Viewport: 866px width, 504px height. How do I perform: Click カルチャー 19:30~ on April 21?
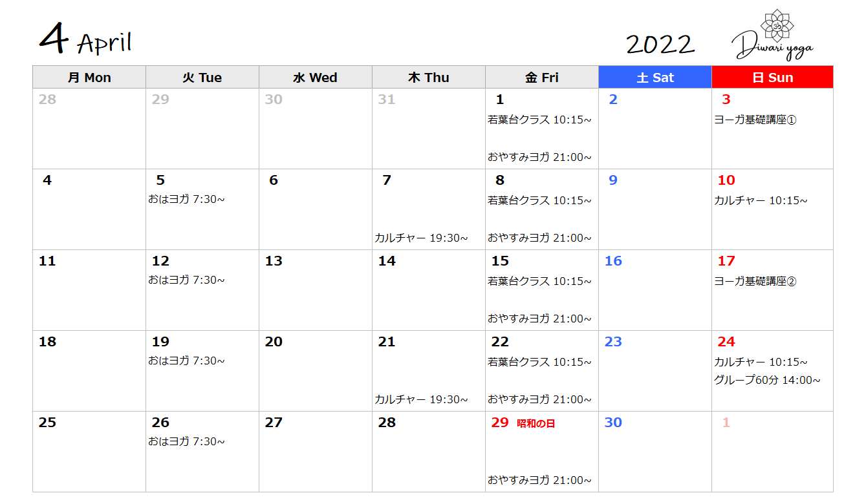pyautogui.click(x=421, y=399)
